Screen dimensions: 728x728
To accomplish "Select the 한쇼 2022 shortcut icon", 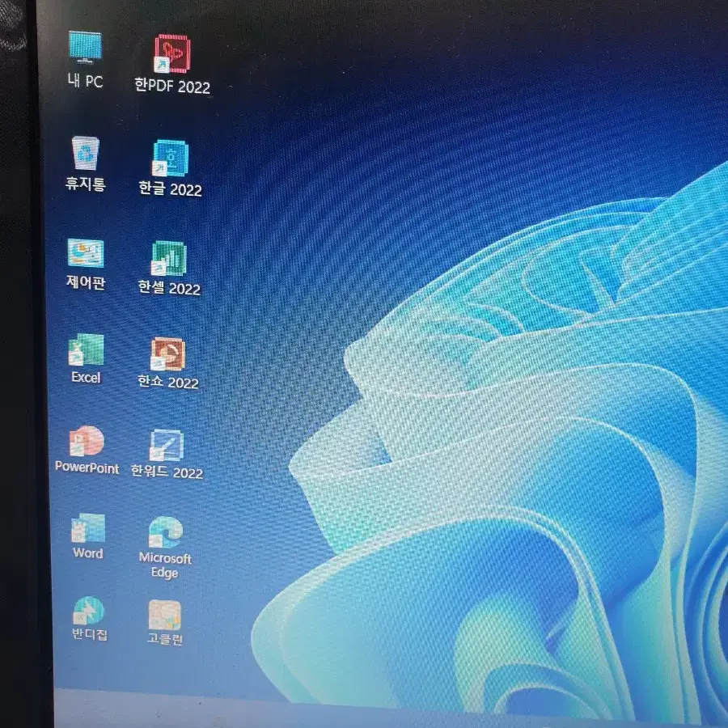I will (x=167, y=354).
